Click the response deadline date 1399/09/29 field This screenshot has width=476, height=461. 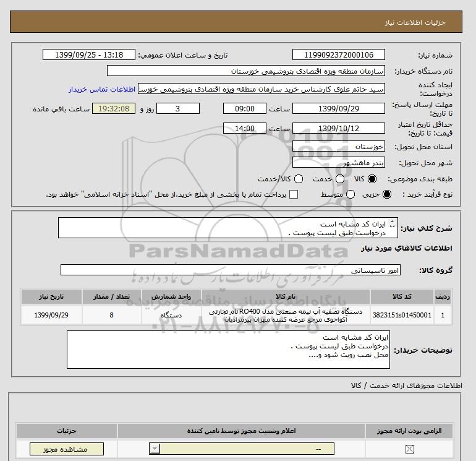pos(339,108)
